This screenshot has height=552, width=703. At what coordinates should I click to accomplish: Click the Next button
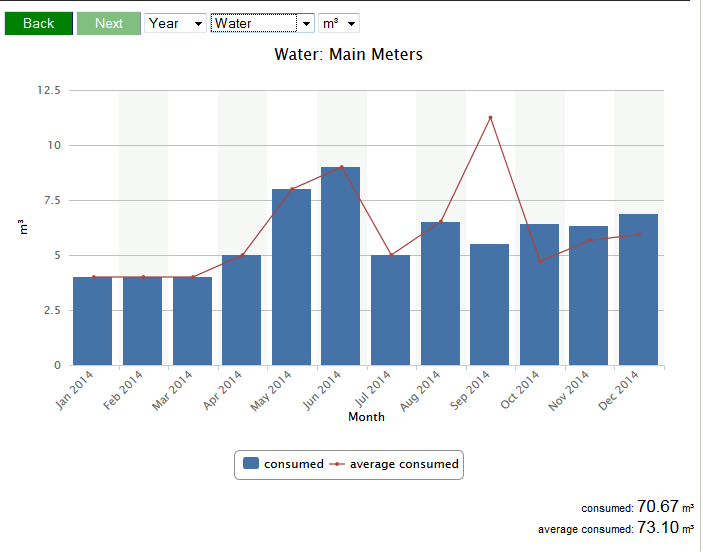(109, 23)
